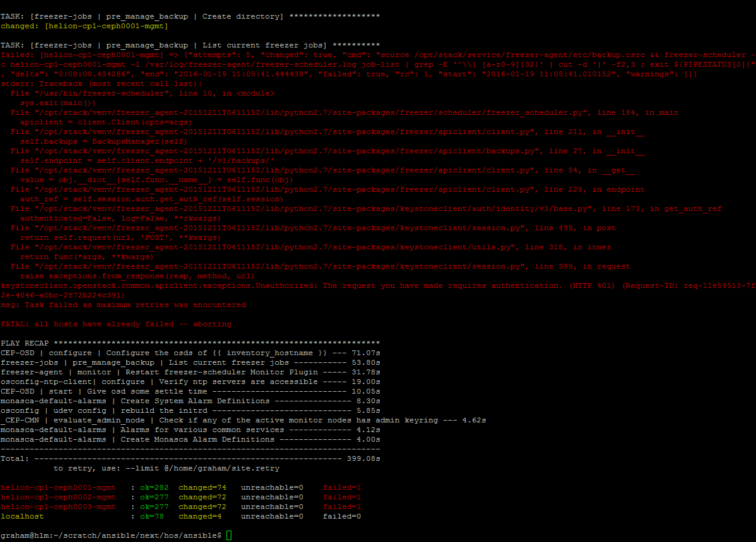This screenshot has height=542, width=756.
Task: Click 'Restart freezer-scheduler Monitor Plugin' 31.78s row
Action: point(191,372)
